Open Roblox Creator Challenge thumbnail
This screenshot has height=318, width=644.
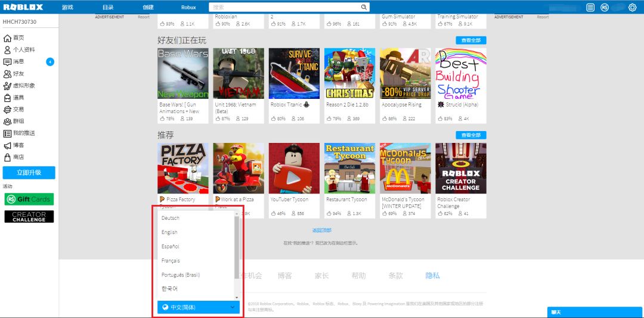pyautogui.click(x=461, y=169)
